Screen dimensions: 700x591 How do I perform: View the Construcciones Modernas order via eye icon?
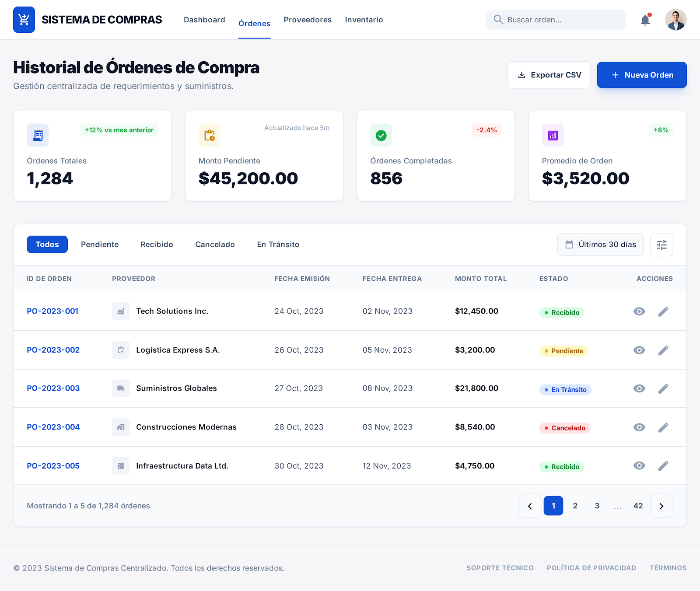639,427
